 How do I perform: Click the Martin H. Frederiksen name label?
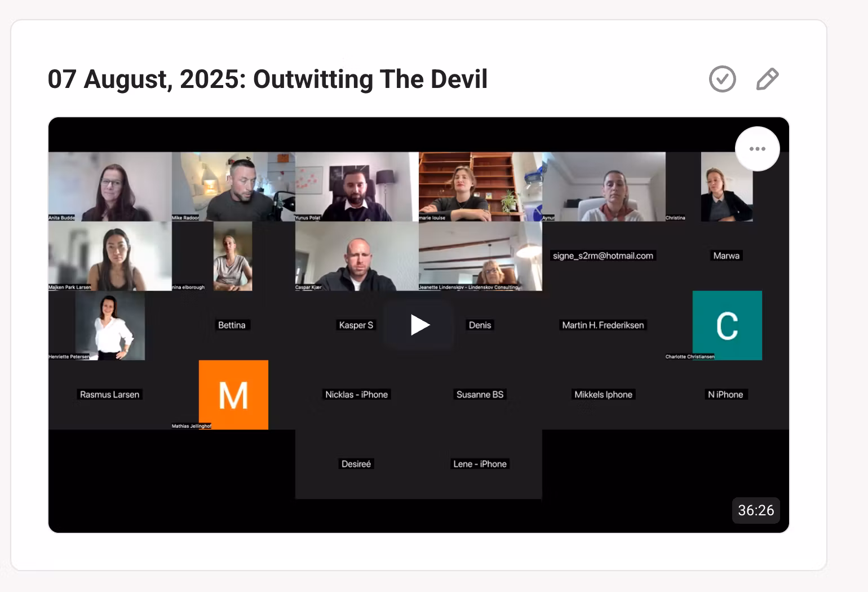point(603,325)
